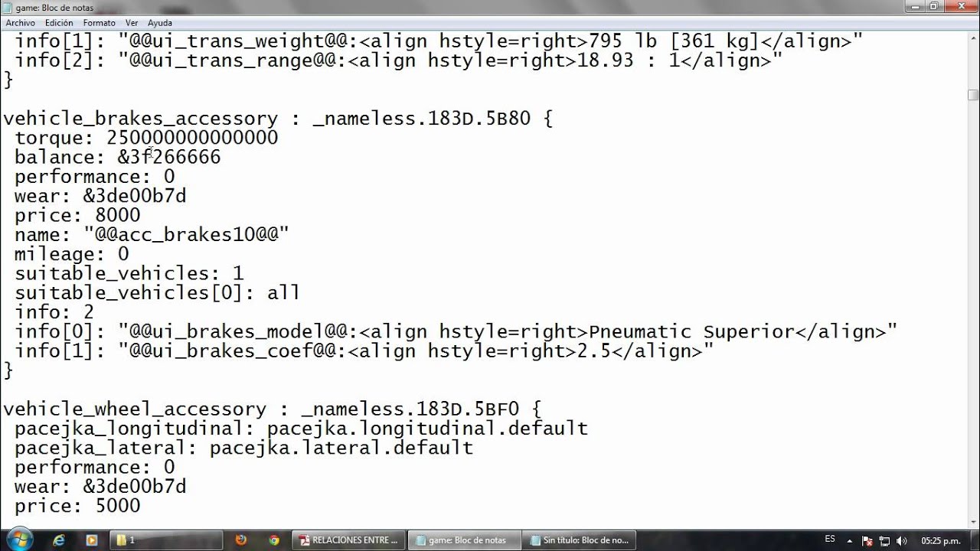This screenshot has height=551, width=980.
Task: Click the transmission weight '795 lb [361 kg]'
Action: (675, 41)
